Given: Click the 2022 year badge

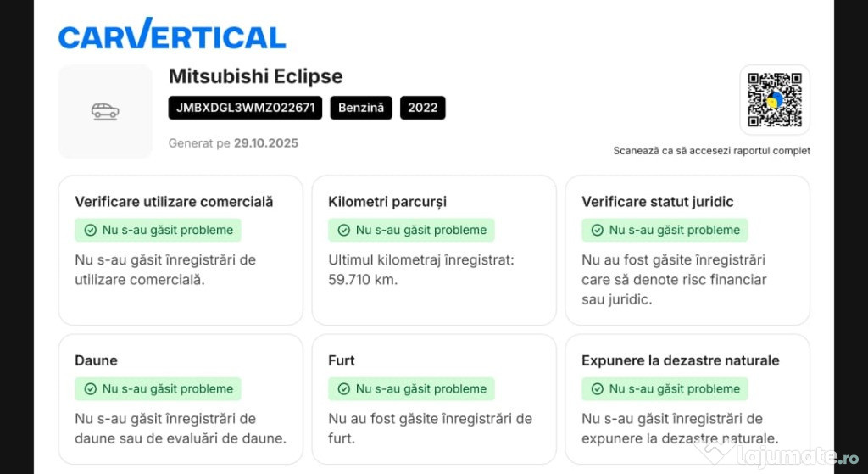Looking at the screenshot, I should [x=422, y=108].
